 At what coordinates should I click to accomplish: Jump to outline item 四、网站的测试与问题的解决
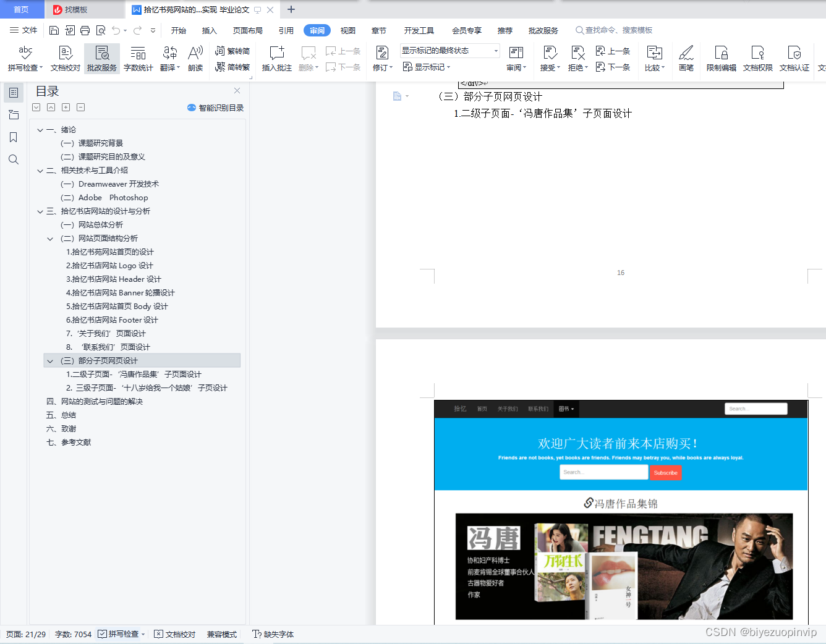pyautogui.click(x=95, y=402)
